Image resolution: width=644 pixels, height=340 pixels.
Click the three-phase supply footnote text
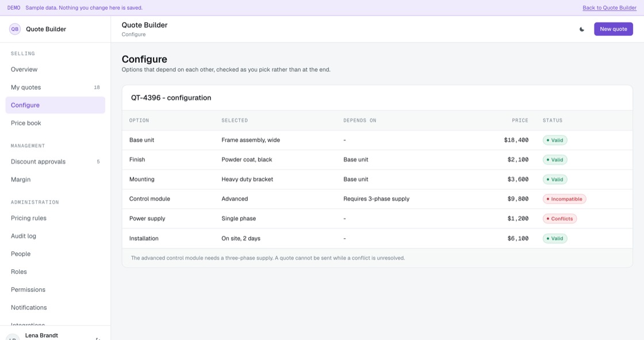coord(268,258)
